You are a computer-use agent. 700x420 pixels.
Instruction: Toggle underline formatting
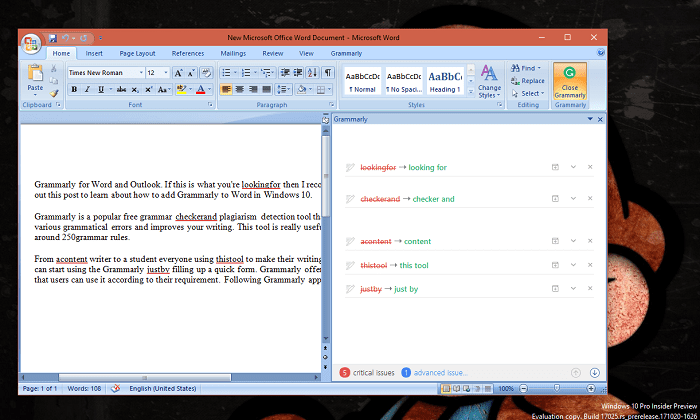pos(101,89)
